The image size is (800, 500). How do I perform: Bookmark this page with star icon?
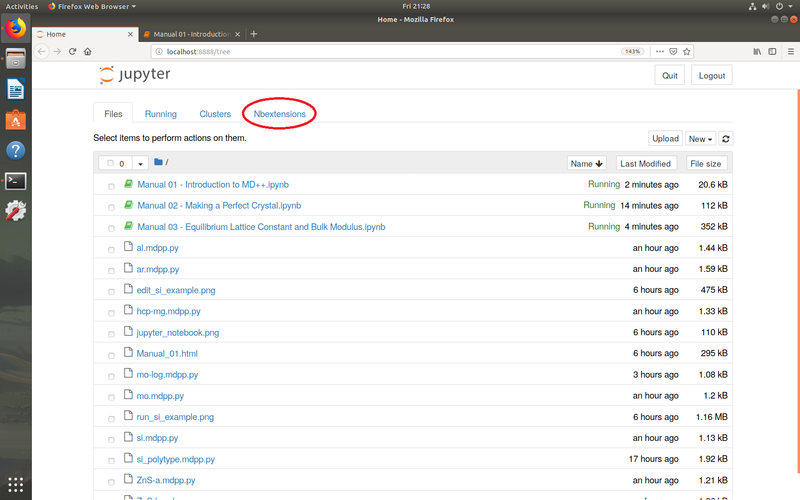tap(687, 52)
